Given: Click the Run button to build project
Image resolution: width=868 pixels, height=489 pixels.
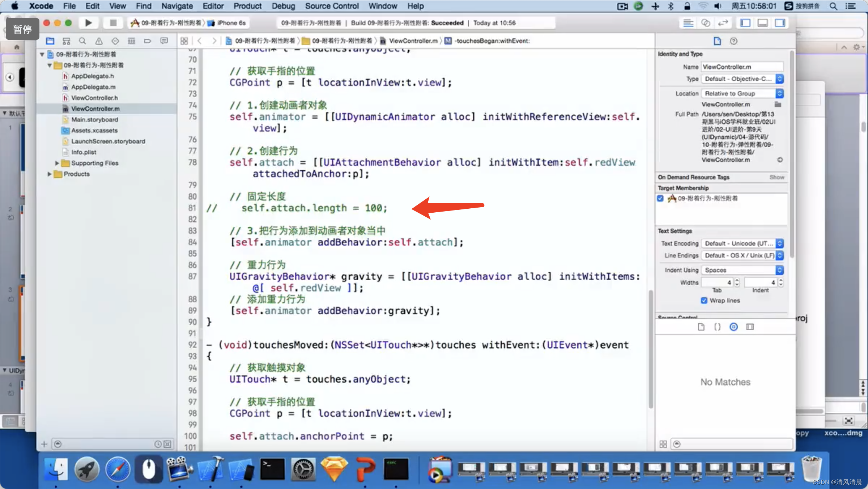Looking at the screenshot, I should pyautogui.click(x=88, y=23).
